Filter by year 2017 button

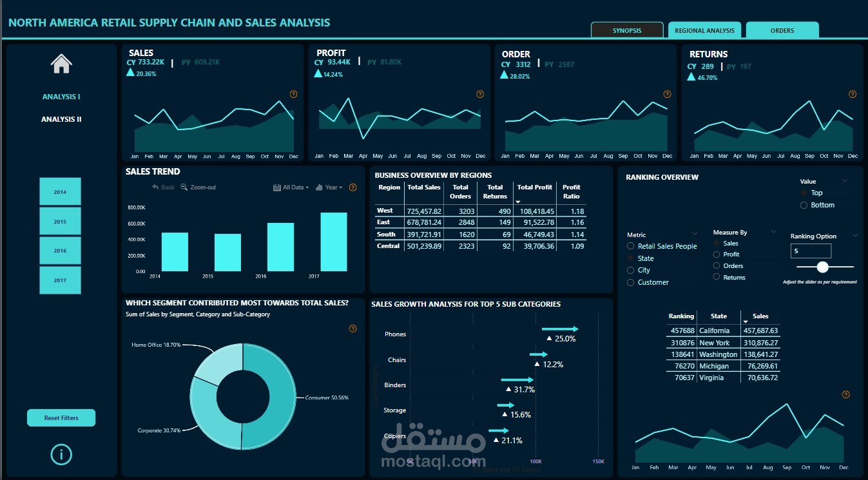60,280
